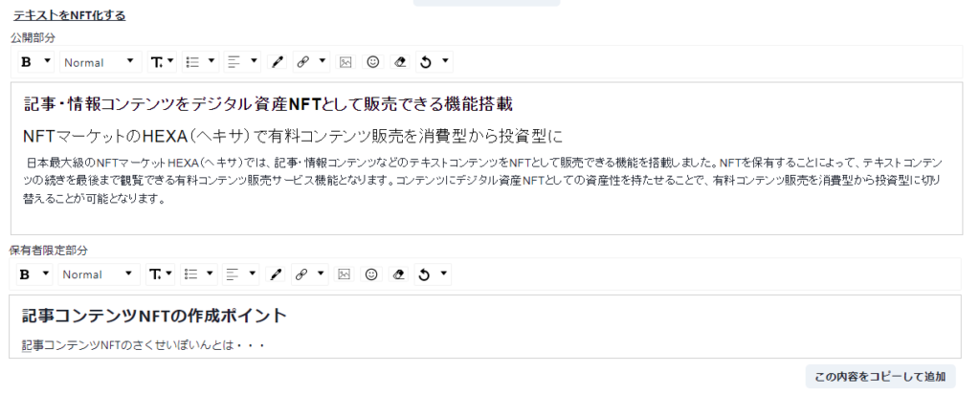Viewport: 980px width, 394px height.
Task: Open the Normal style dropdown in the 公開部分 toolbar
Action: 100,62
